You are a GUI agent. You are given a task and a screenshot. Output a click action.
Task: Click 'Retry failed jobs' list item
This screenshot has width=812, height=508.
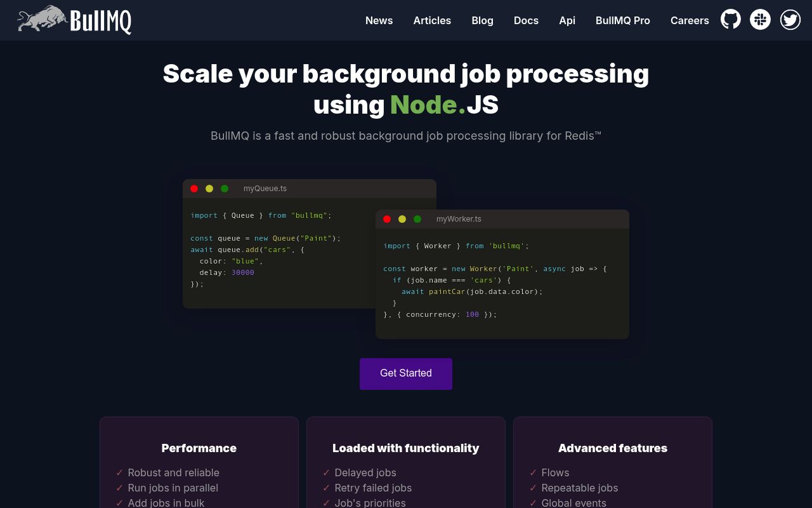point(373,488)
